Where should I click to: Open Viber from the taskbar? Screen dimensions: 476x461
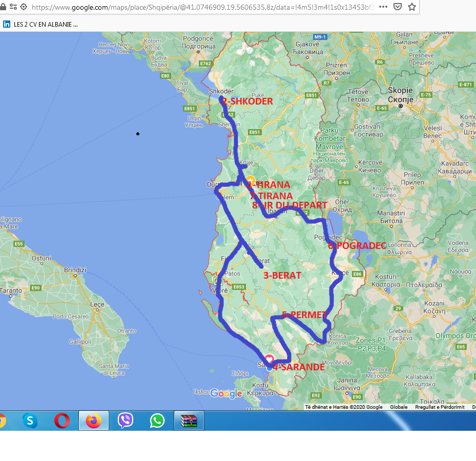[126, 421]
